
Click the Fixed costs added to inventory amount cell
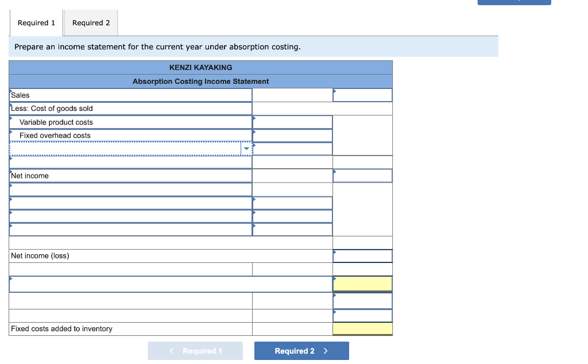362,328
